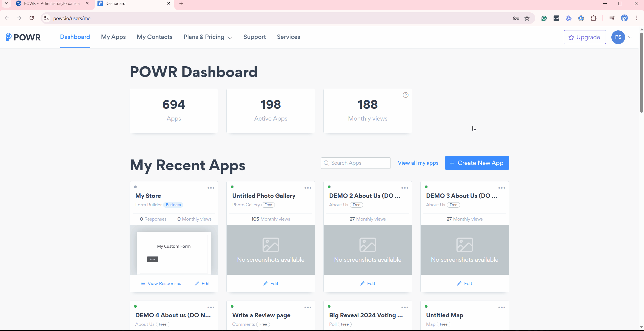The width and height of the screenshot is (644, 331).
Task: Click the 694 Apps stat card
Action: pyautogui.click(x=174, y=111)
